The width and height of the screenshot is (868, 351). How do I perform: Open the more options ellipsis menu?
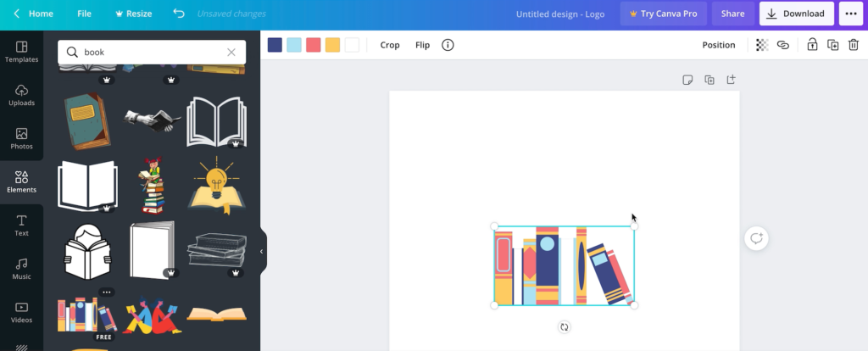click(851, 14)
